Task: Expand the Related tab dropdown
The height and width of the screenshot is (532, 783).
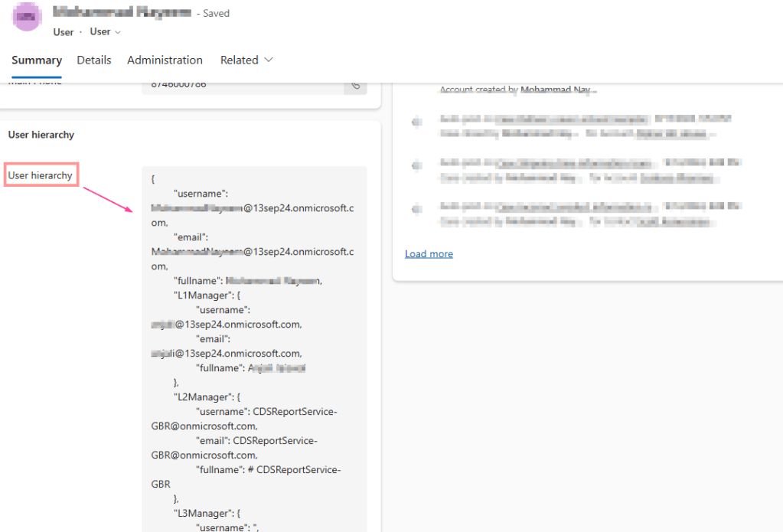Action: click(246, 60)
